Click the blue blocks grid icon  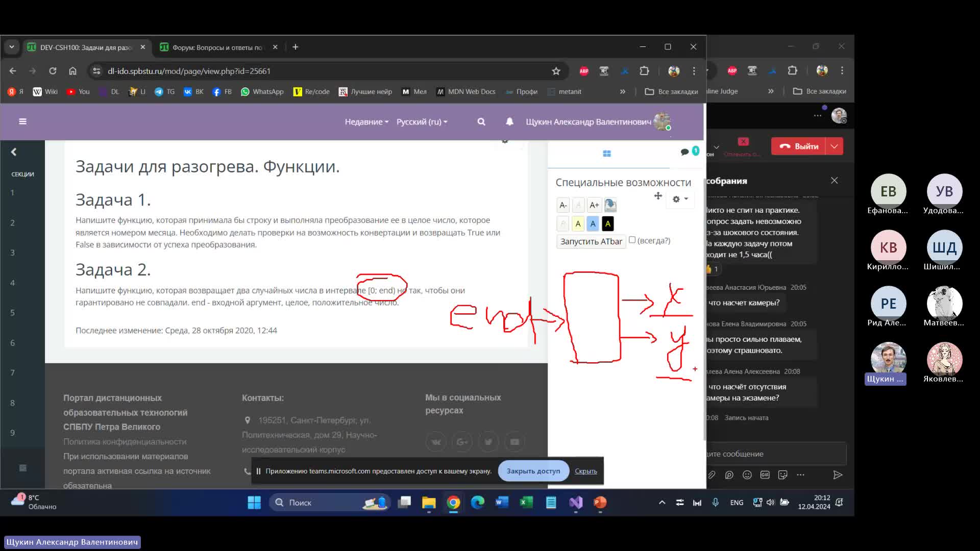[x=607, y=154]
